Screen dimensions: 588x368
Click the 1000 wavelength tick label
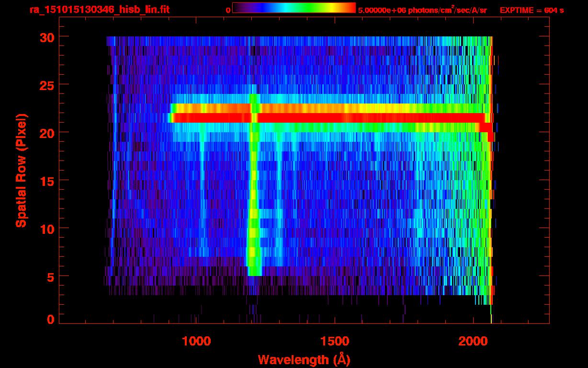(196, 341)
